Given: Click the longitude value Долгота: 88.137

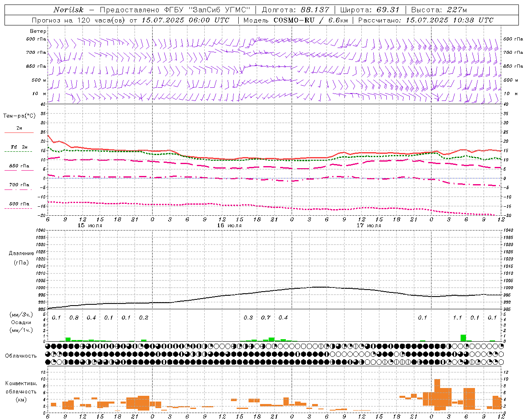Looking at the screenshot, I should [x=295, y=10].
